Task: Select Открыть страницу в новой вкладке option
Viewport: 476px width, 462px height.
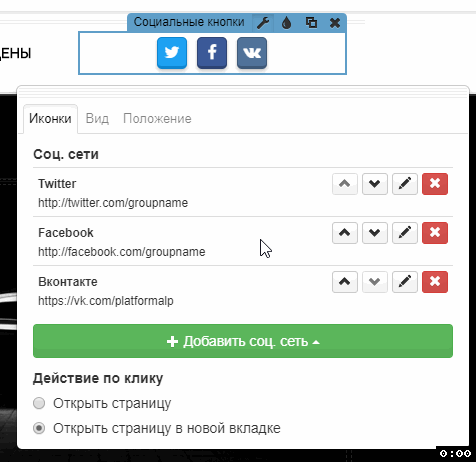Action: click(x=39, y=428)
